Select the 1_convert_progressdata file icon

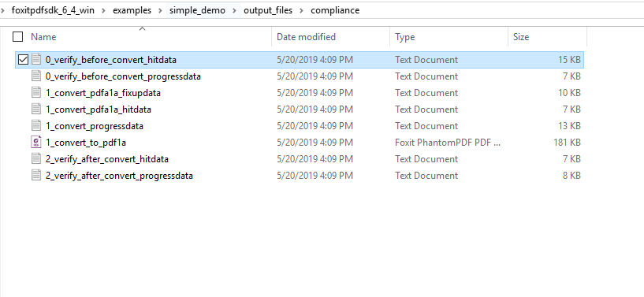(x=36, y=125)
